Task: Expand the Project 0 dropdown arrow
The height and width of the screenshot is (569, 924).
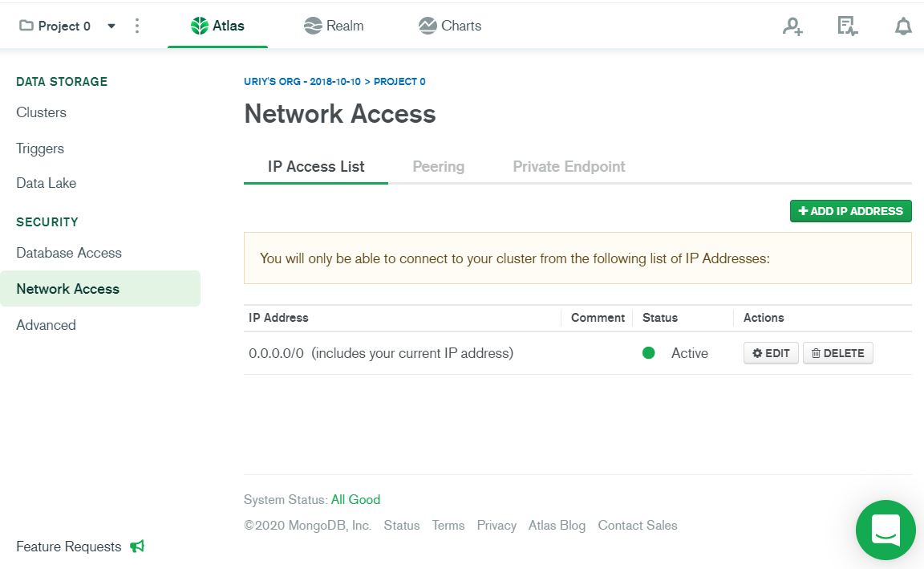Action: pyautogui.click(x=111, y=26)
